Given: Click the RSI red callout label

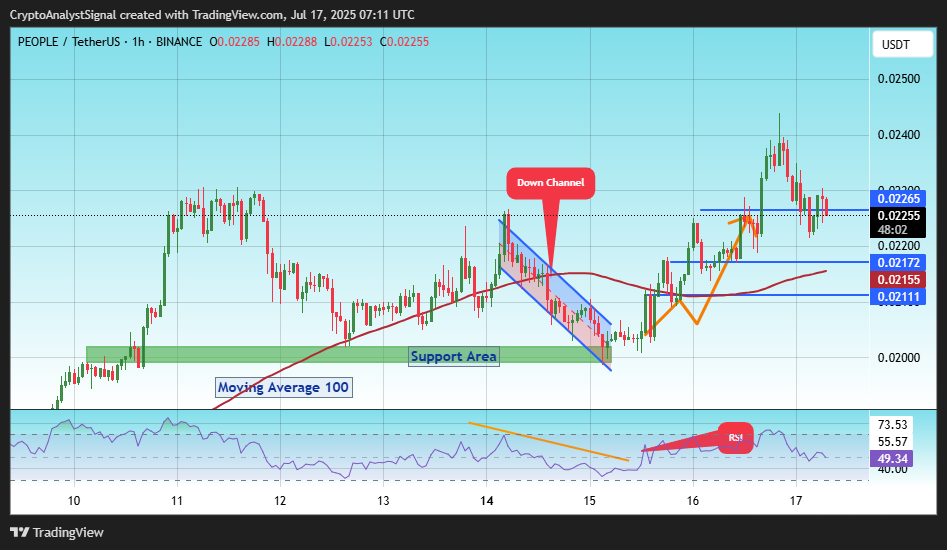Looking at the screenshot, I should click(x=736, y=438).
